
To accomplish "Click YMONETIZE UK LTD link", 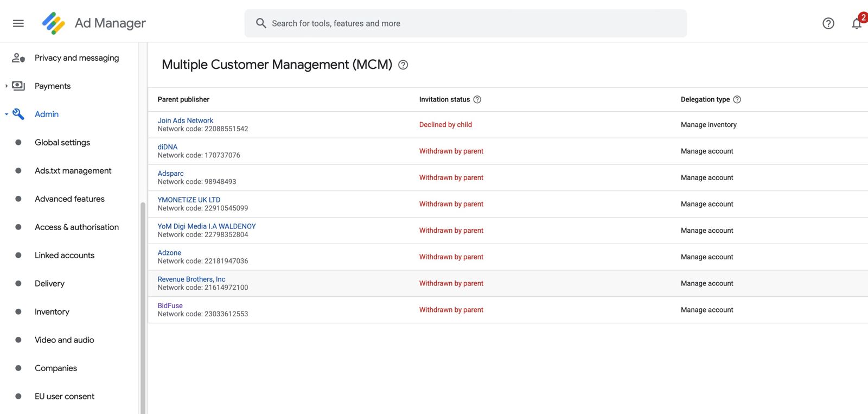I will 189,200.
